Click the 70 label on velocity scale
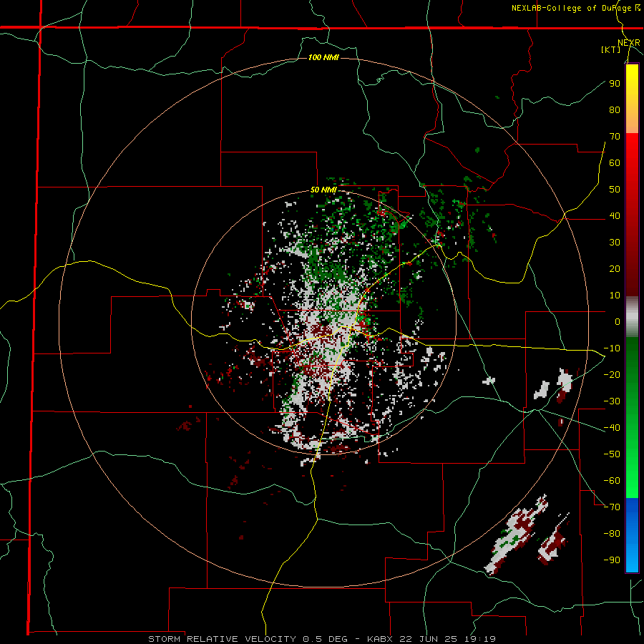The image size is (644, 644). [615, 137]
